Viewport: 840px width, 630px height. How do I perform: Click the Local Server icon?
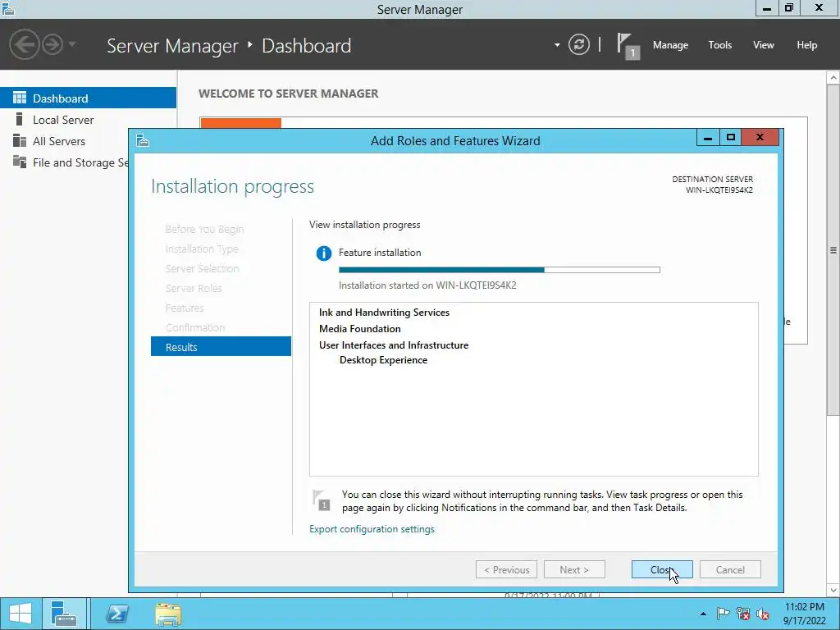point(20,119)
